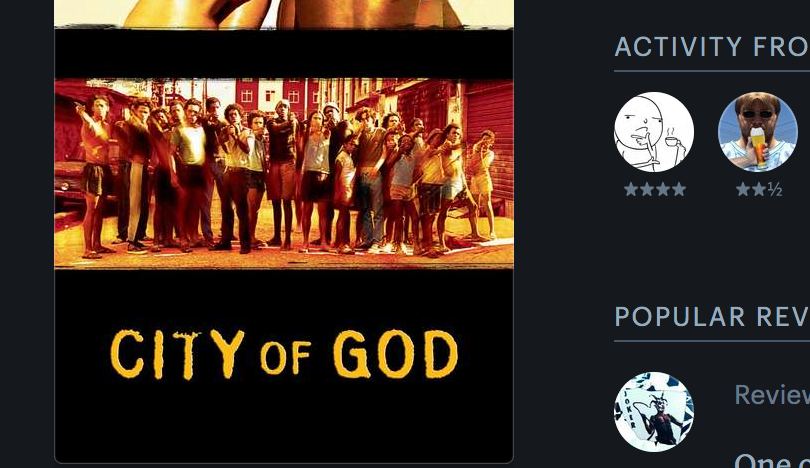Viewport: 810px width, 468px height.
Task: Open the beer-drinking man's avatar
Action: (x=758, y=132)
